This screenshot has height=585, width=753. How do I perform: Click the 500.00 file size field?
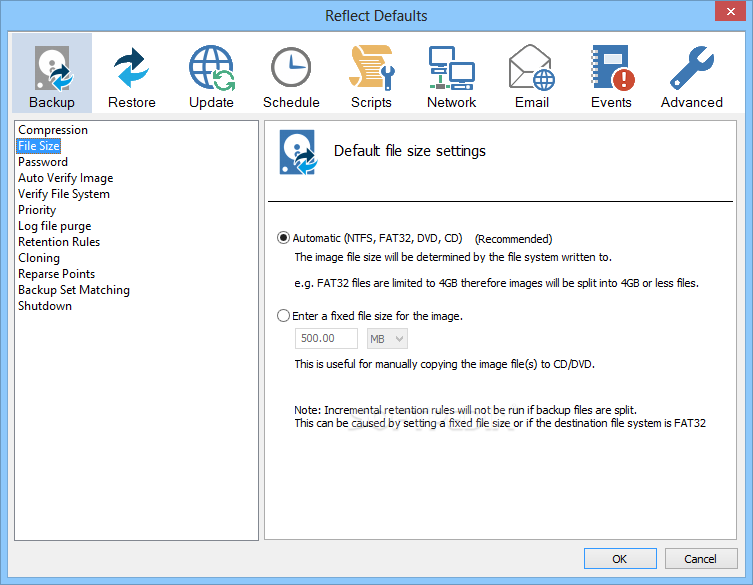point(326,339)
